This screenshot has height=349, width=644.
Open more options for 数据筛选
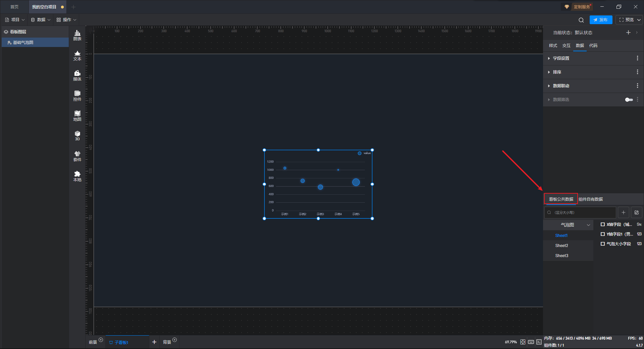637,100
